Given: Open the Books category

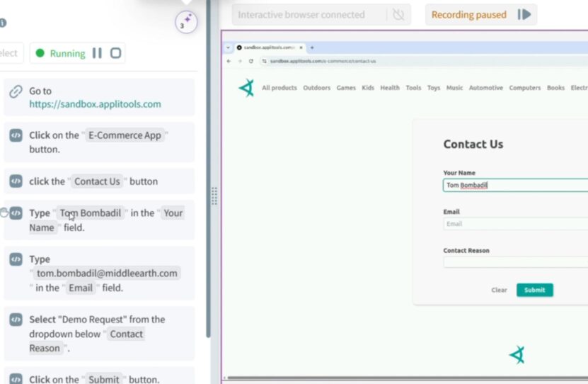Looking at the screenshot, I should tap(555, 87).
